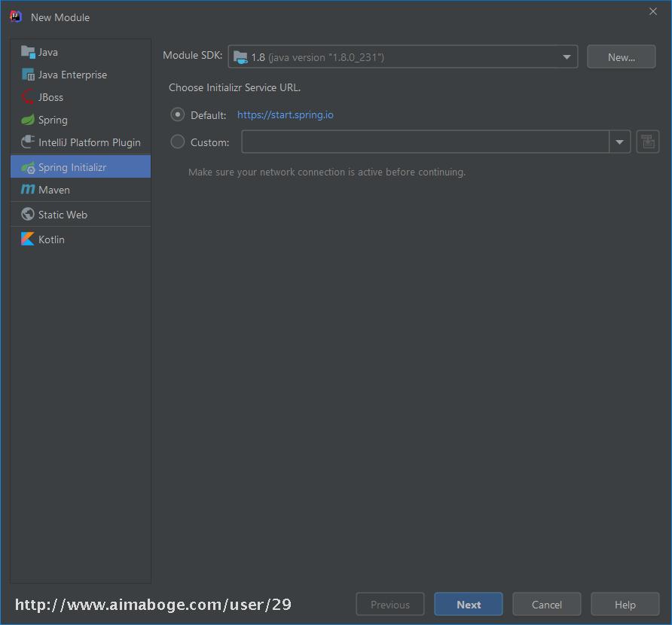
Task: Open Module SDK combo box showing 1.8
Action: (403, 56)
